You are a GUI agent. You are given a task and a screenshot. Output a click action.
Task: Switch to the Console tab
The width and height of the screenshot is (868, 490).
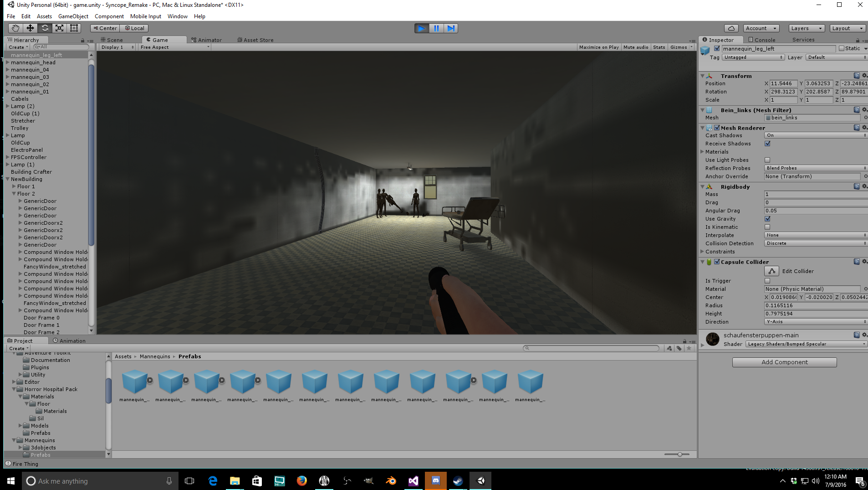tap(761, 40)
